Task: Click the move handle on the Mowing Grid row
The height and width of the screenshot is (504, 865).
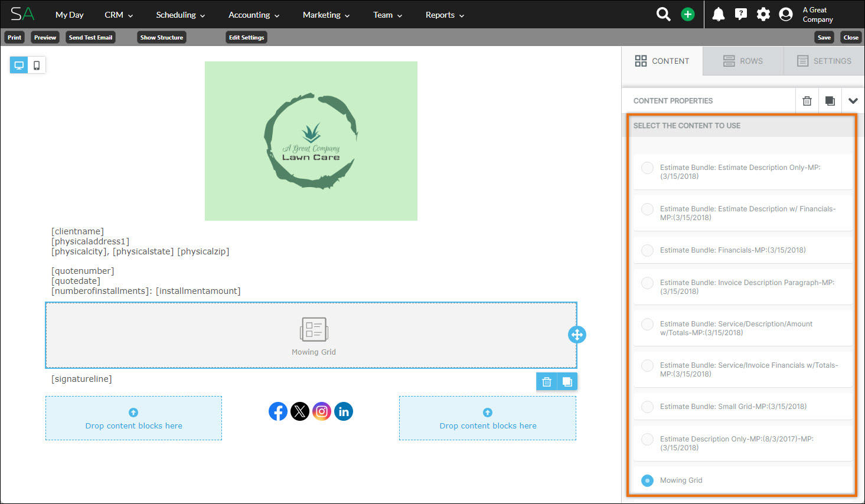Action: click(x=577, y=335)
